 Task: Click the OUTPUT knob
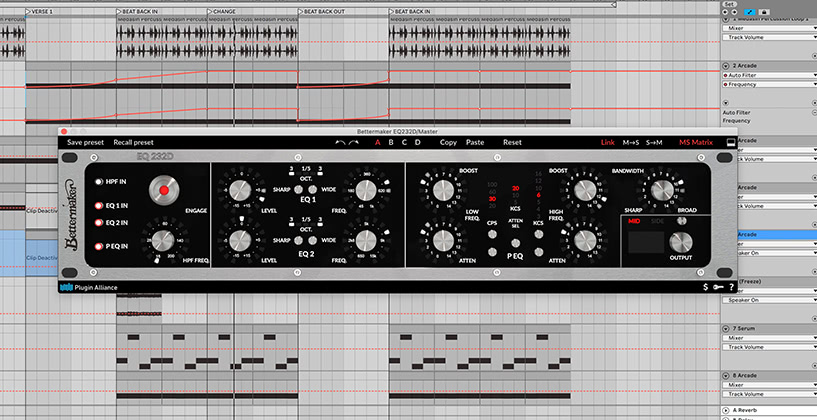681,242
